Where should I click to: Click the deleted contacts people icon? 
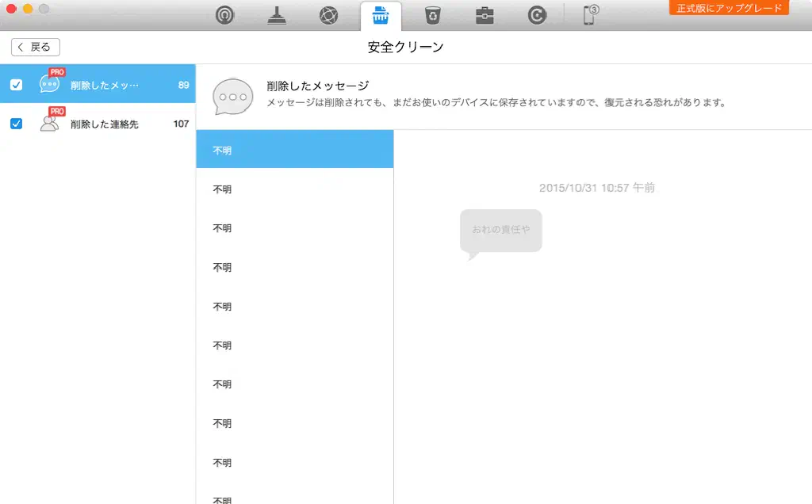point(50,124)
